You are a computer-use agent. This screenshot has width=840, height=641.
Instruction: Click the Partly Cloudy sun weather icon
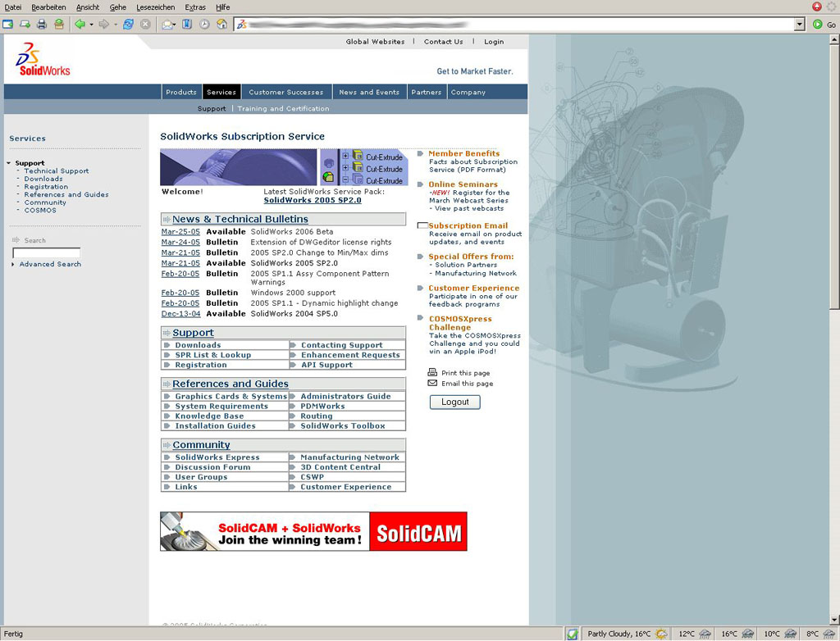tap(662, 634)
